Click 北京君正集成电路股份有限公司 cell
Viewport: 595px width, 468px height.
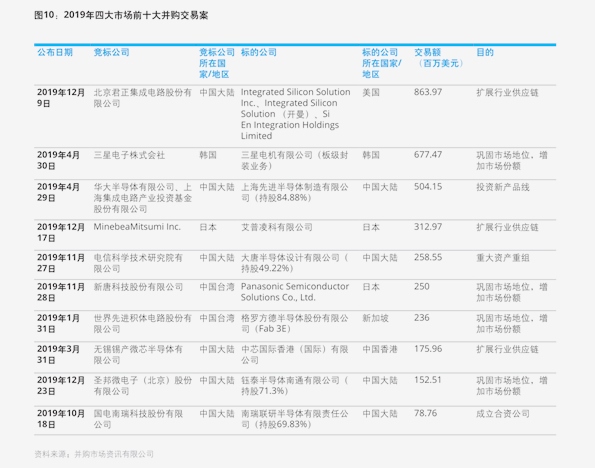(143, 98)
